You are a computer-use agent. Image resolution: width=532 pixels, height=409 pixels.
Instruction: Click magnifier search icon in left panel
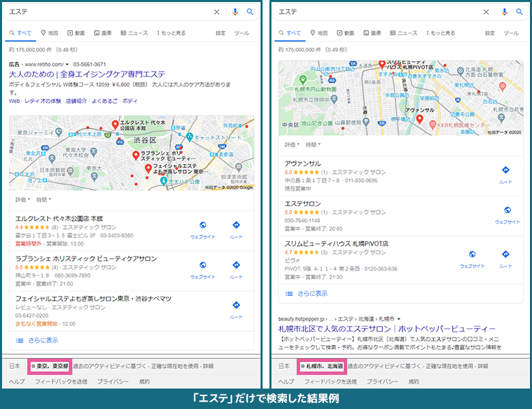point(250,12)
